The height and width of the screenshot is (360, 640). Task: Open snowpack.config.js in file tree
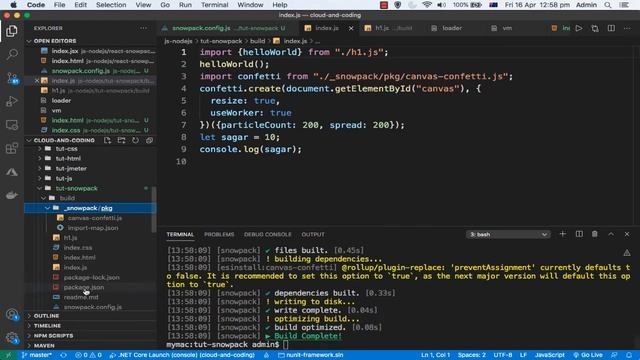coord(93,307)
